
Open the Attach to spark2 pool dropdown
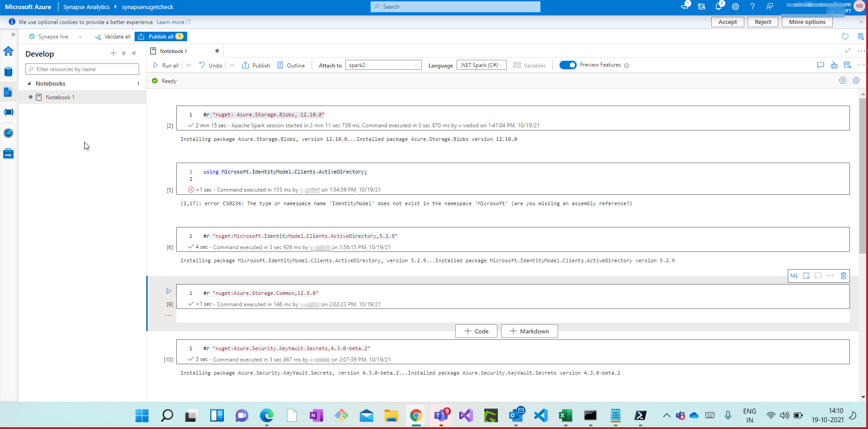pyautogui.click(x=383, y=65)
